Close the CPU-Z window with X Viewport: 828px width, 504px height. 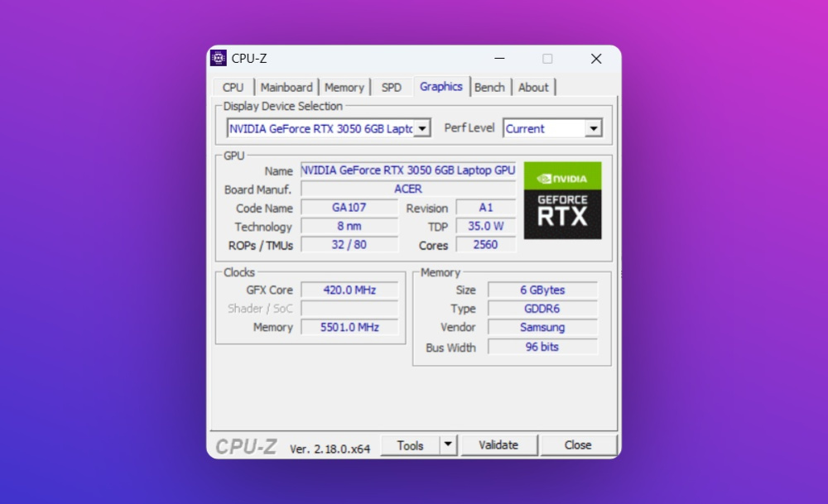click(x=595, y=59)
